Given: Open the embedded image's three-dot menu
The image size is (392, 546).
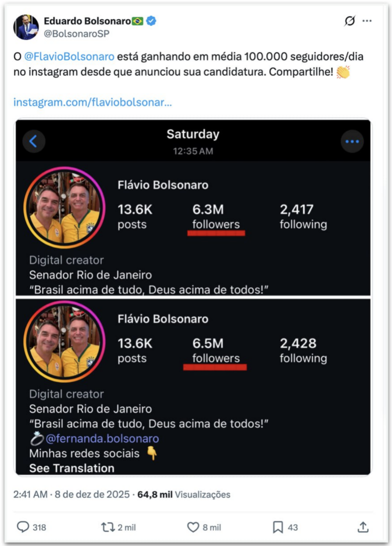Looking at the screenshot, I should 352,141.
